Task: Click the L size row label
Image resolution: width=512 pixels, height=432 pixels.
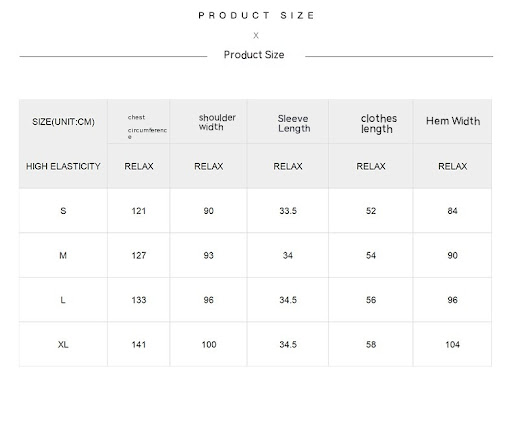Action: (63, 300)
